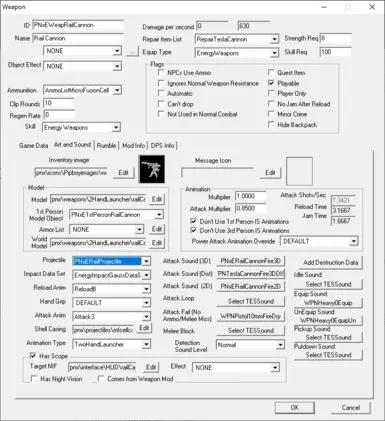Click the ellipsis button beside NONE dropdown

pos(132,52)
